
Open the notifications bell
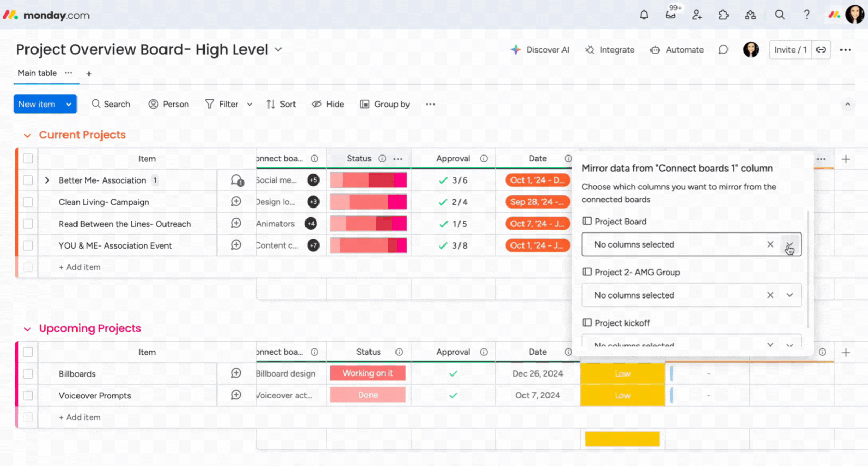point(644,15)
